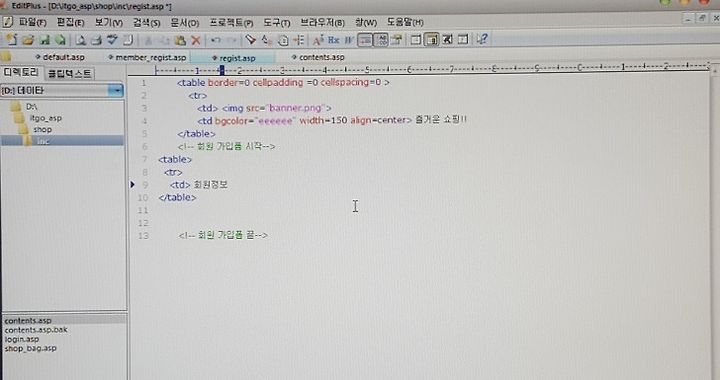Screen dimensions: 720x380
Task: Click the Help question mark icon
Action: point(482,39)
